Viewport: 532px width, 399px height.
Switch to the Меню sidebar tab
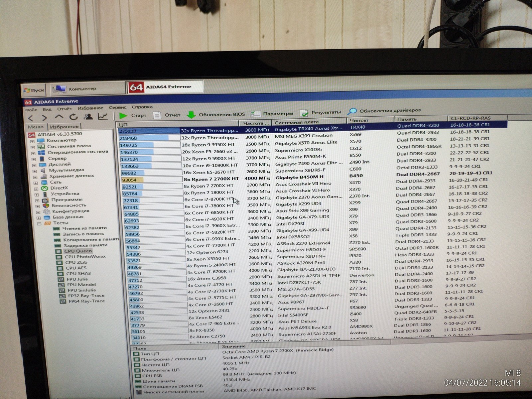tap(36, 127)
